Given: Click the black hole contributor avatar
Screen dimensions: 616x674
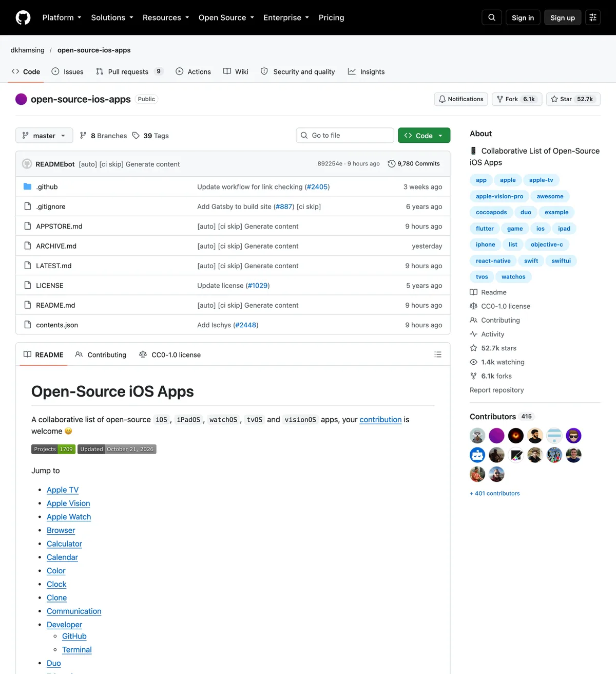Looking at the screenshot, I should point(516,436).
